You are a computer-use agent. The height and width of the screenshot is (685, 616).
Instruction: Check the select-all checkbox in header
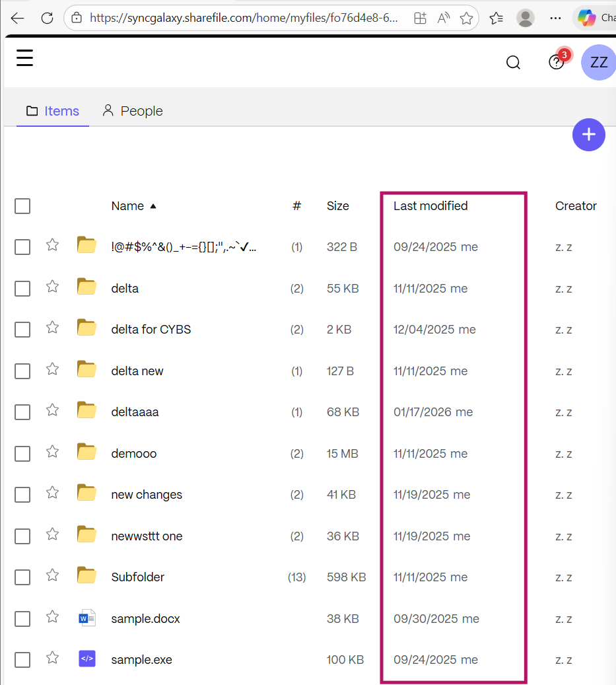(x=22, y=205)
